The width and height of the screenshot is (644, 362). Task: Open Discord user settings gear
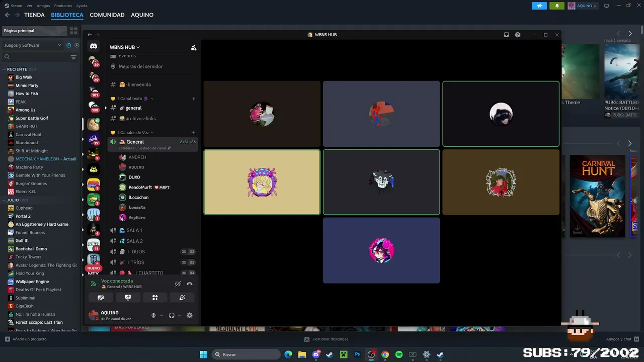(189, 315)
